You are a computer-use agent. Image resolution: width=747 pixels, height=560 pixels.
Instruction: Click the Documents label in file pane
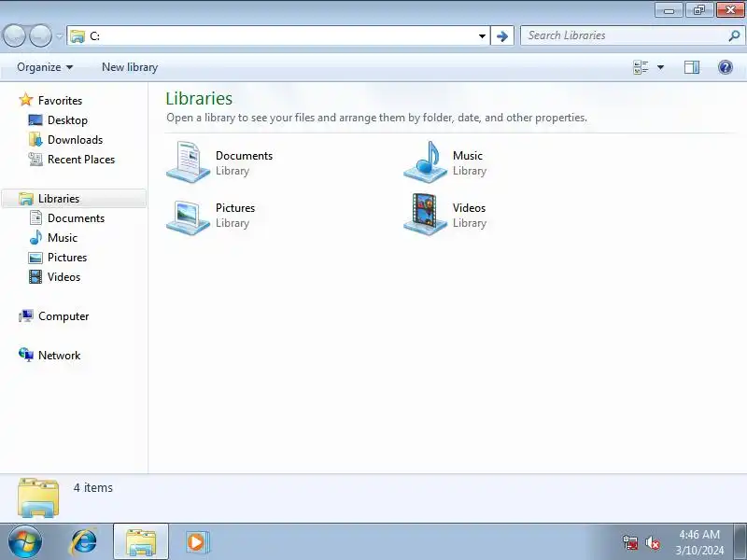[244, 156]
